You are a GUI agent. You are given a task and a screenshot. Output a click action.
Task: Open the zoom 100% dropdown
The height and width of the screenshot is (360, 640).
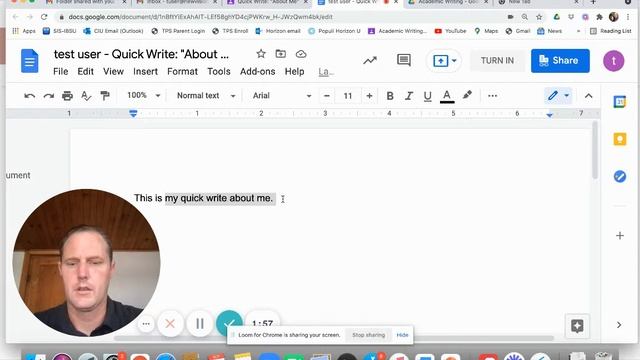click(143, 96)
